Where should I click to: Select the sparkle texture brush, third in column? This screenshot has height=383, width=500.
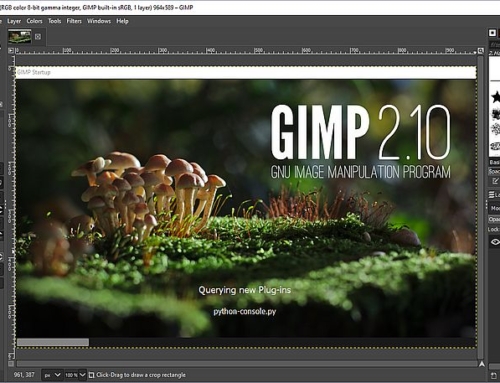point(496,130)
